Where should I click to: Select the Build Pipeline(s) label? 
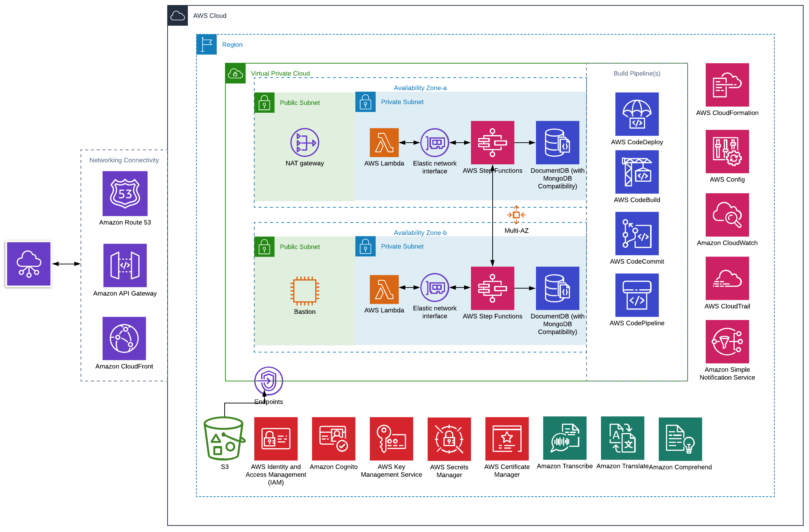[x=637, y=73]
